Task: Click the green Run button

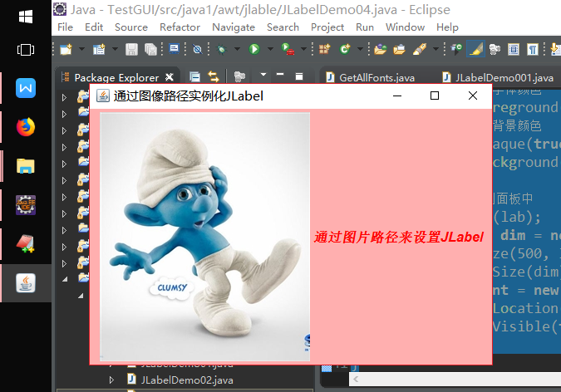Action: tap(254, 49)
